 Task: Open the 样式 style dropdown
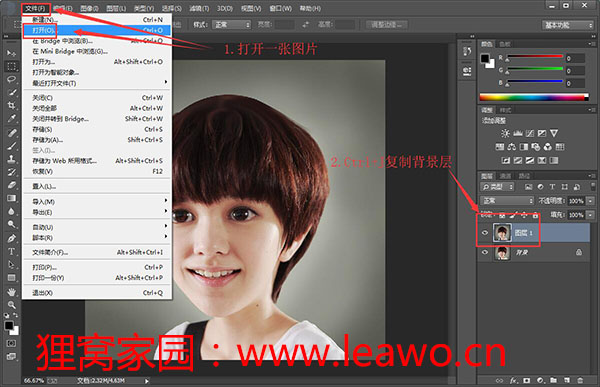(231, 25)
